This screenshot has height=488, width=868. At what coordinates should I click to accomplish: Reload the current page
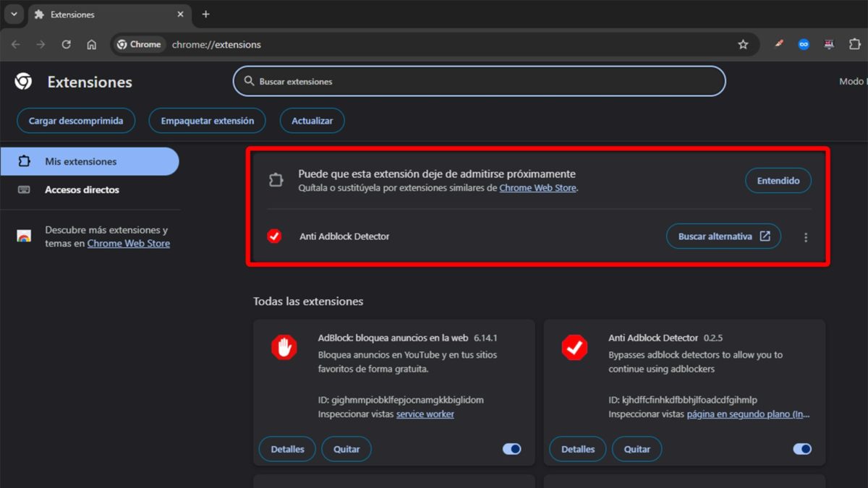(66, 44)
